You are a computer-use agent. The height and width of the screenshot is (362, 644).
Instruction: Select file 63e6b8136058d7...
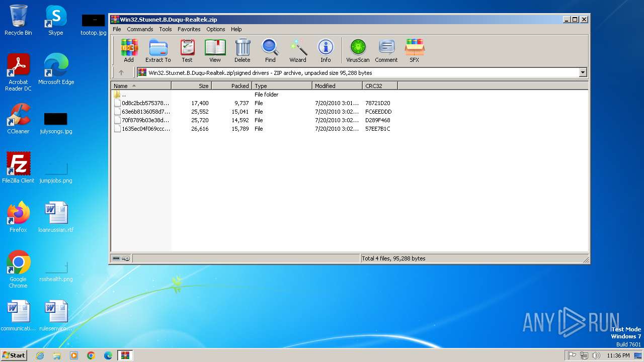pos(142,112)
